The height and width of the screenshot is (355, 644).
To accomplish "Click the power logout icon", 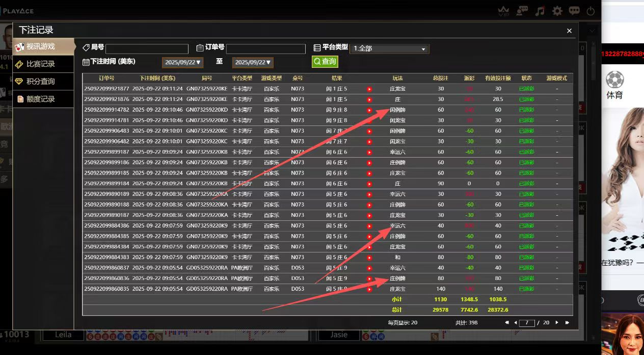I will pyautogui.click(x=591, y=11).
